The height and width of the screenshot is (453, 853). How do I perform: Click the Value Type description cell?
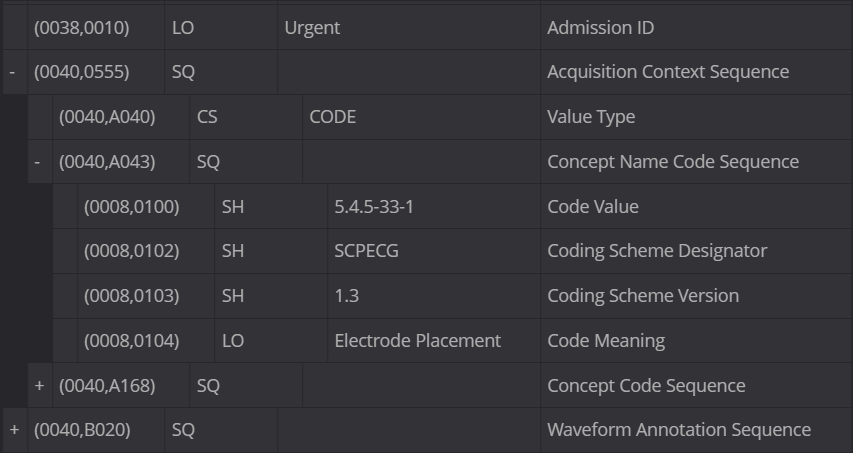click(x=696, y=117)
